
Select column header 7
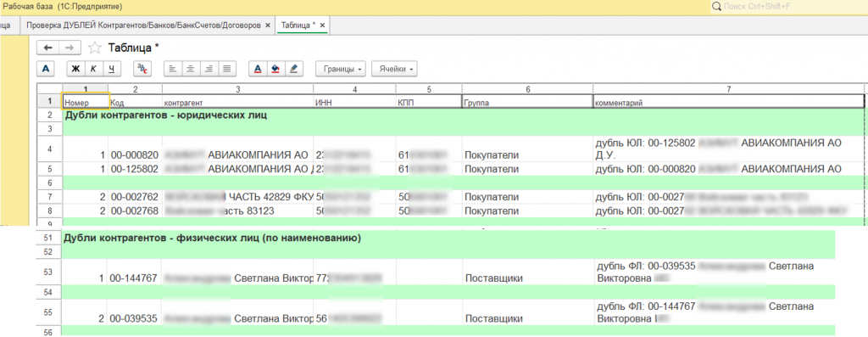(x=728, y=88)
